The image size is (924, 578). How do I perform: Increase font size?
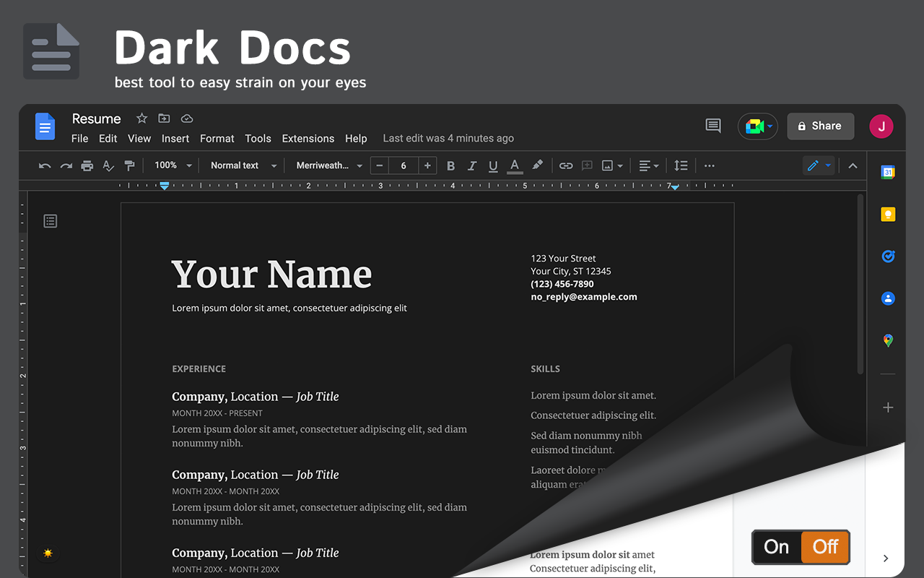[427, 165]
